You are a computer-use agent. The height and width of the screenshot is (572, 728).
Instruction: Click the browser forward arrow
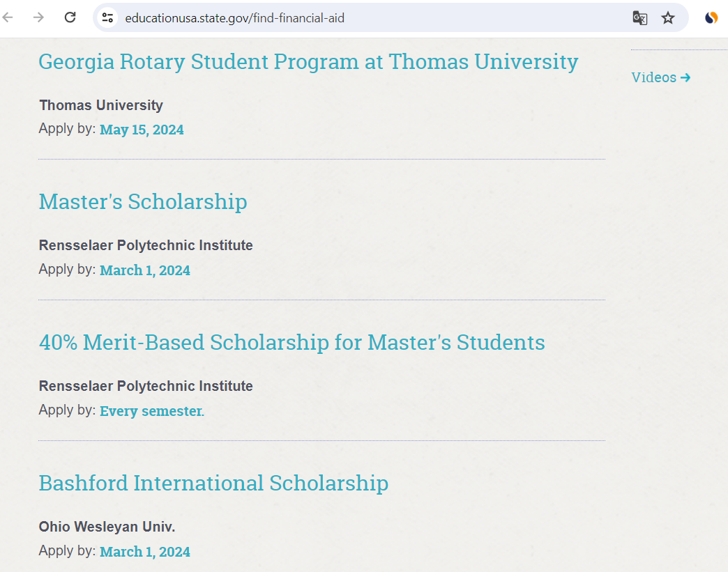click(x=39, y=17)
